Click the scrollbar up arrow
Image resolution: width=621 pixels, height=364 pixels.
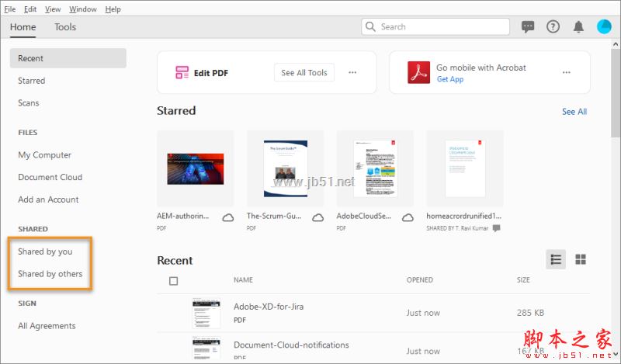(616, 44)
